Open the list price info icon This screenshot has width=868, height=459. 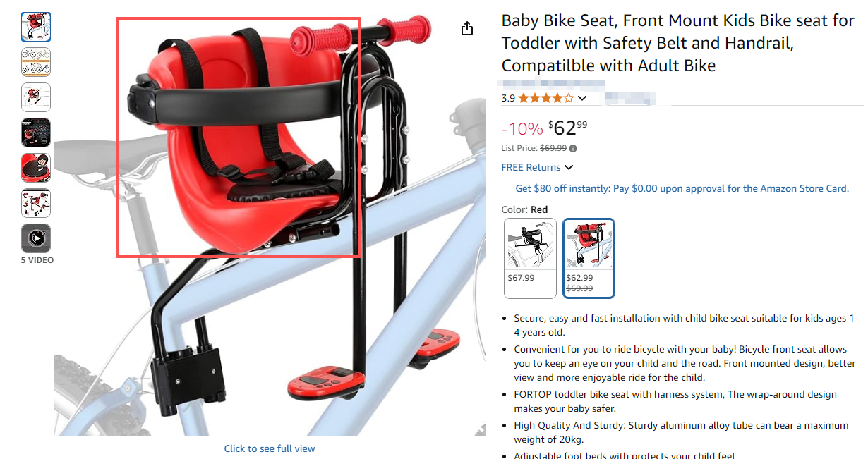point(573,148)
